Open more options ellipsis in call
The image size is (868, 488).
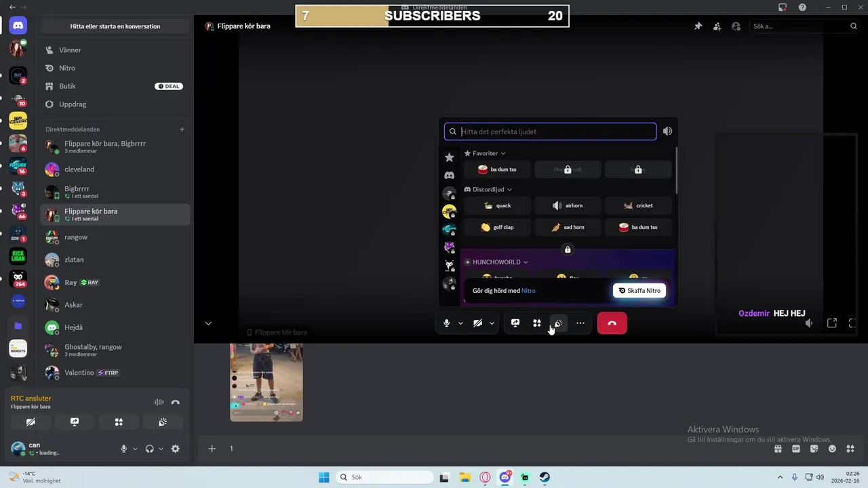[580, 323]
